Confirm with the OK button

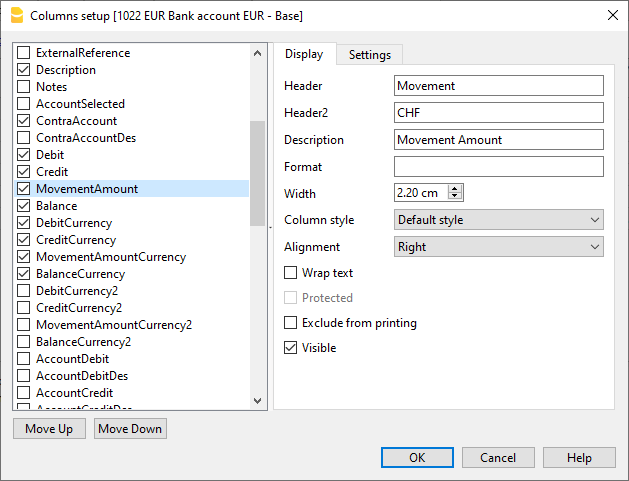[x=417, y=457]
